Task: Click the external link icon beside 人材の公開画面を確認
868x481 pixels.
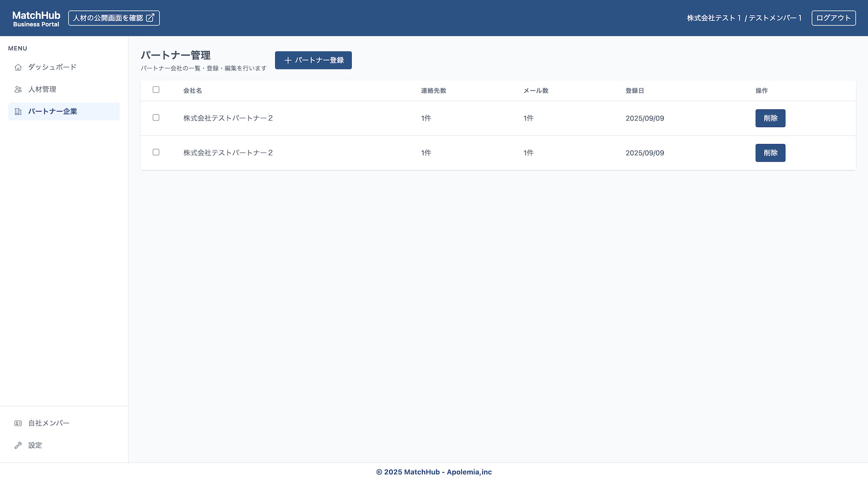Action: (151, 17)
